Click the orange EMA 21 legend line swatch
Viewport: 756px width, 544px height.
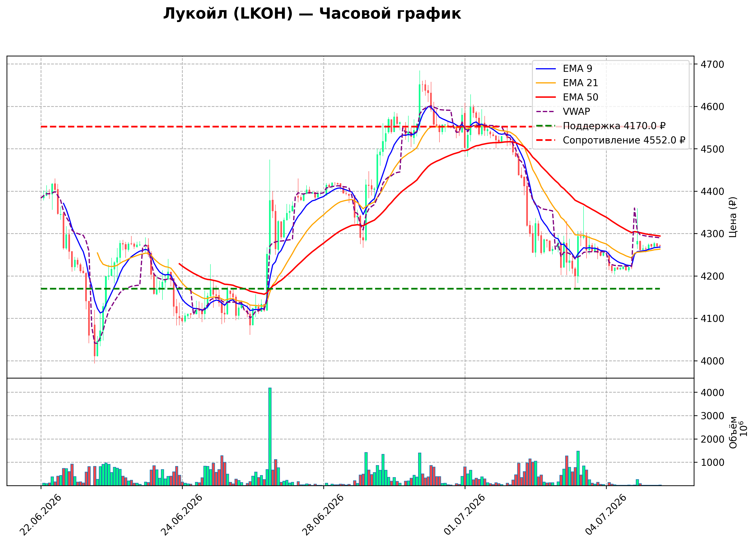(x=546, y=83)
